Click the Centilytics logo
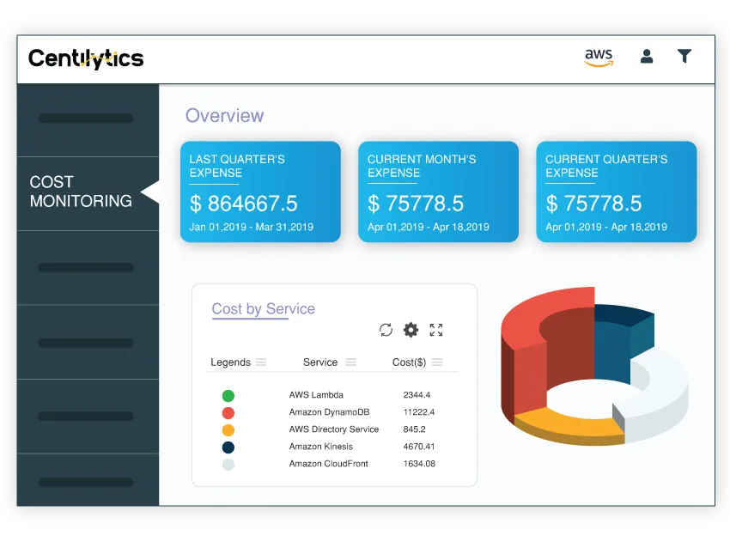Viewport: 730px width, 560px height. pyautogui.click(x=86, y=58)
